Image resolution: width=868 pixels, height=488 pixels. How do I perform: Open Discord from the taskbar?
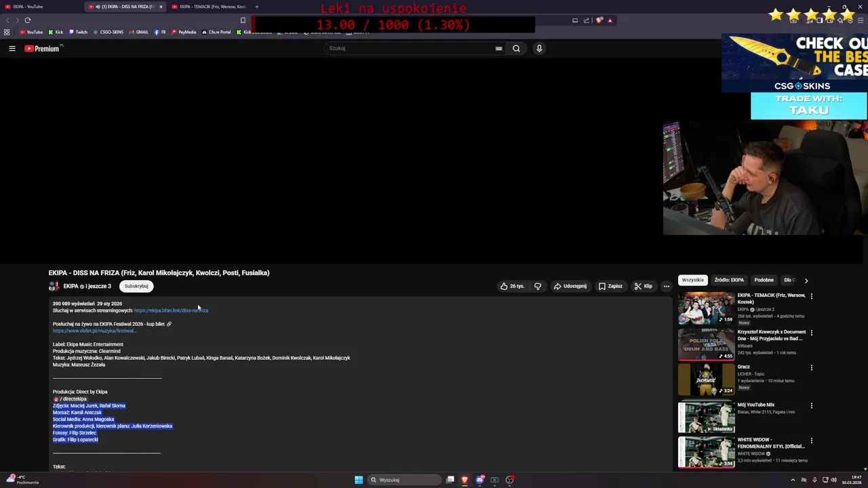[x=480, y=480]
